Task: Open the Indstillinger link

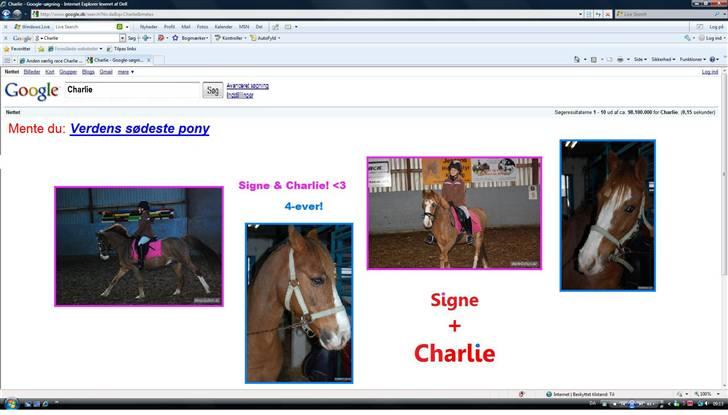Action: (240, 95)
